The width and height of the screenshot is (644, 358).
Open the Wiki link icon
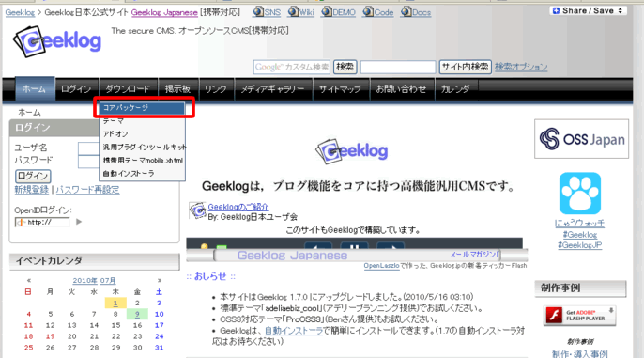pos(293,11)
